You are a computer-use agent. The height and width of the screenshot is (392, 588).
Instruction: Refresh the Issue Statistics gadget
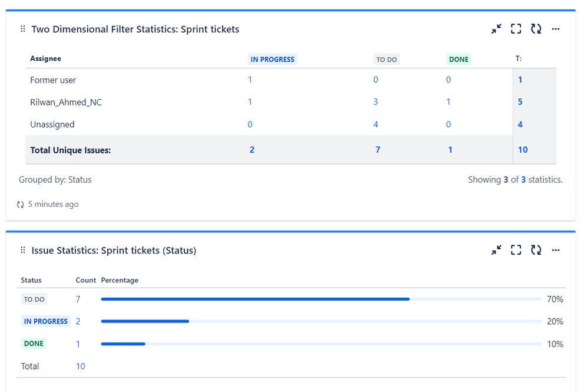(536, 251)
